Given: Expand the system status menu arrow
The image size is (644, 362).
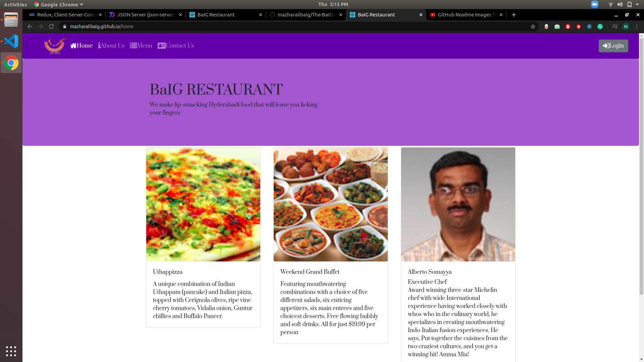Looking at the screenshot, I should [637, 4].
